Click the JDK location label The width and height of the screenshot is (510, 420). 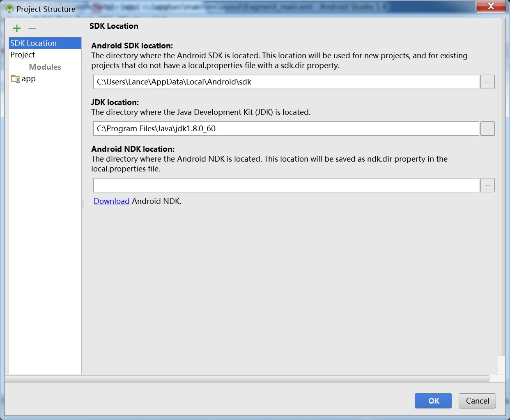115,102
